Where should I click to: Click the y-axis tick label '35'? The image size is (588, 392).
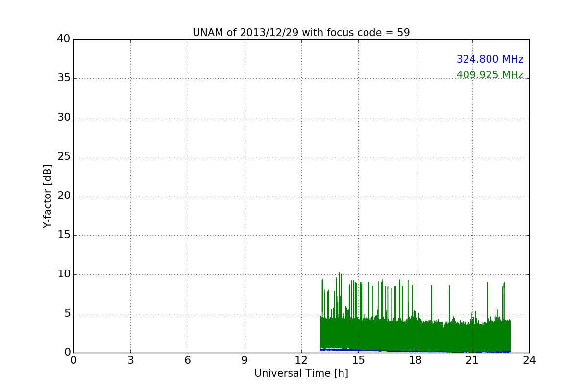[x=64, y=78]
